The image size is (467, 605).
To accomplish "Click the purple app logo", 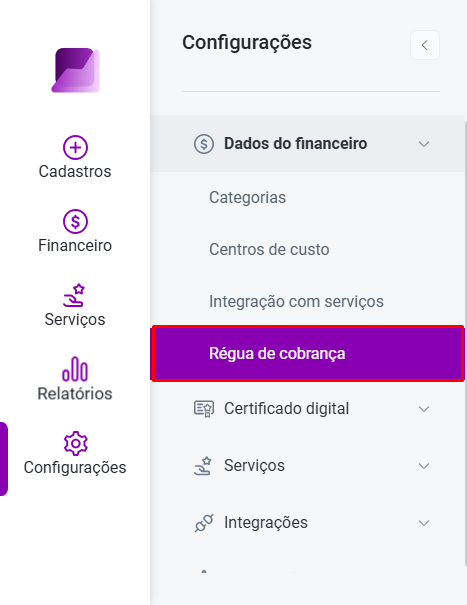I will tap(76, 70).
